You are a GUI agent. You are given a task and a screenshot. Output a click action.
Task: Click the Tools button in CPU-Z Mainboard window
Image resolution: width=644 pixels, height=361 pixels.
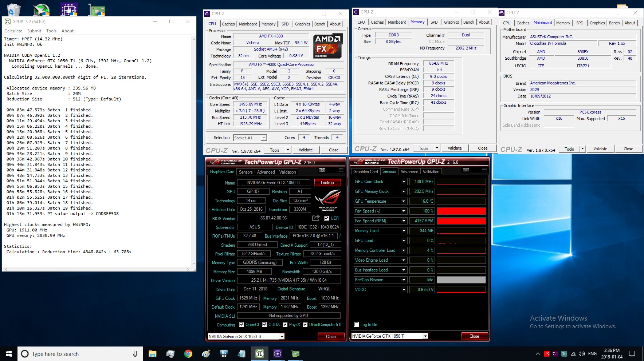point(569,149)
